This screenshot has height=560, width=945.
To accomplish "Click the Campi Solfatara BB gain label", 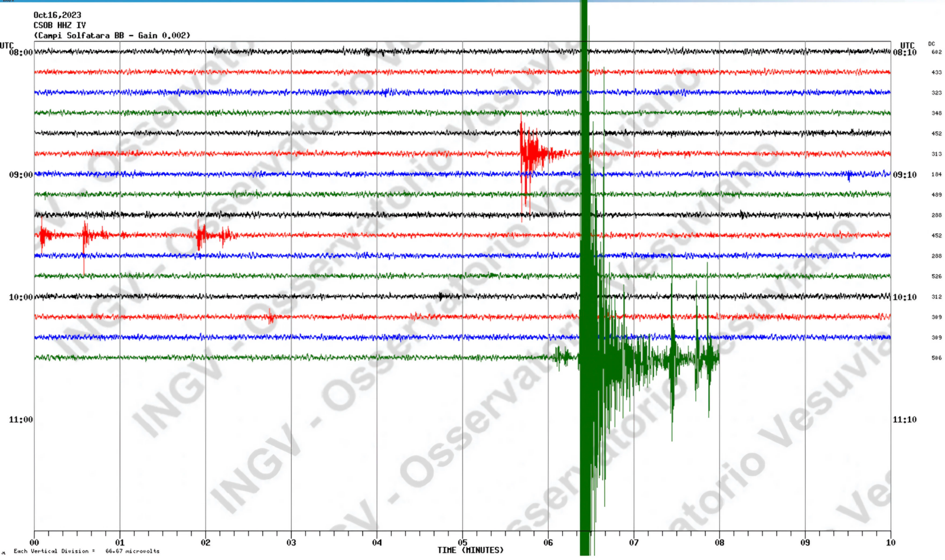I will point(112,35).
